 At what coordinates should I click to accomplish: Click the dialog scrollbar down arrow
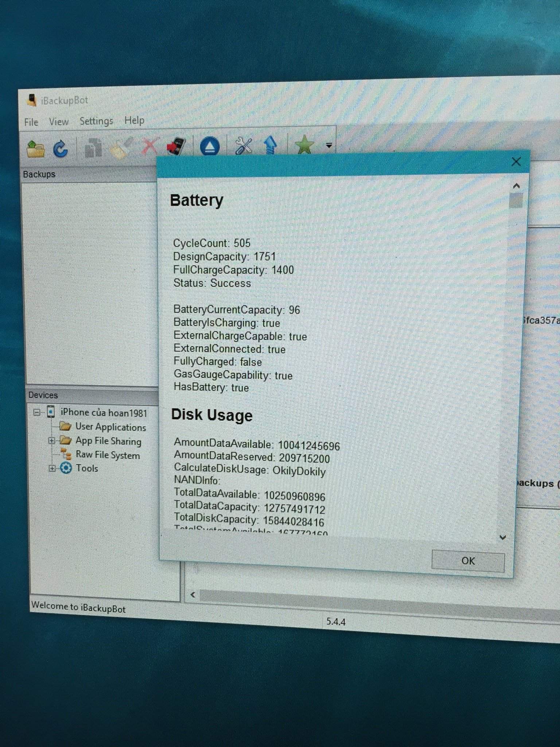[x=503, y=537]
